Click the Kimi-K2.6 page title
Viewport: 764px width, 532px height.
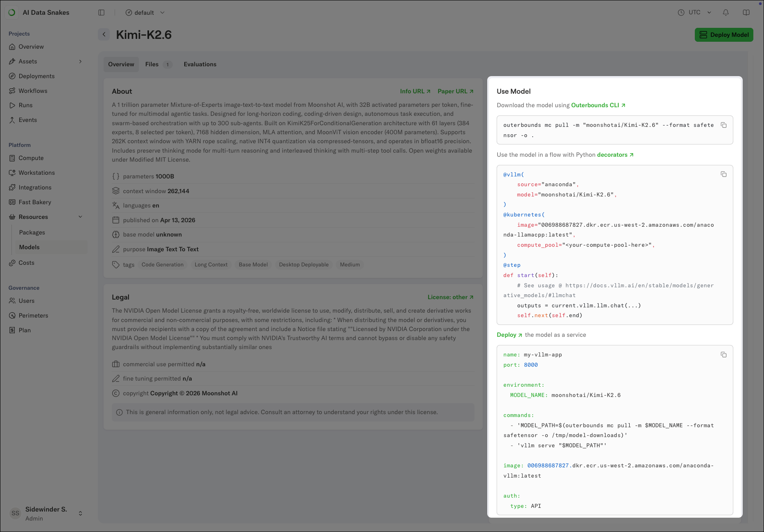coord(144,35)
